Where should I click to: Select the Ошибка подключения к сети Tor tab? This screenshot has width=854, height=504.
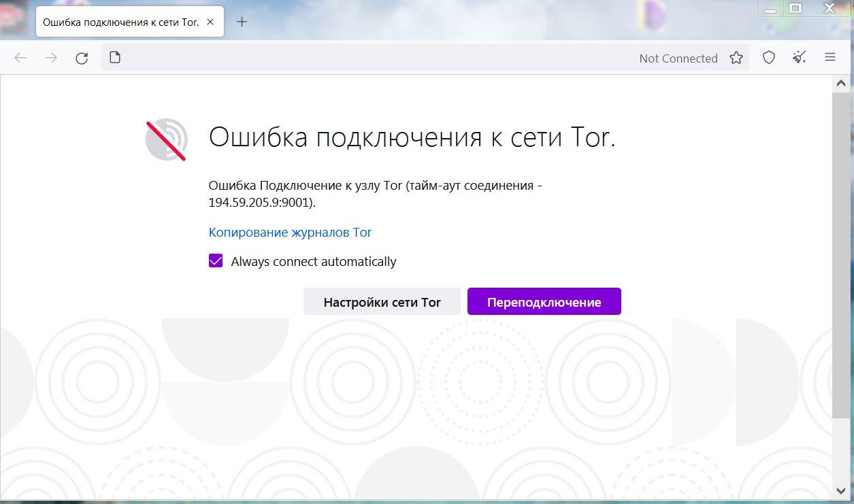click(120, 22)
